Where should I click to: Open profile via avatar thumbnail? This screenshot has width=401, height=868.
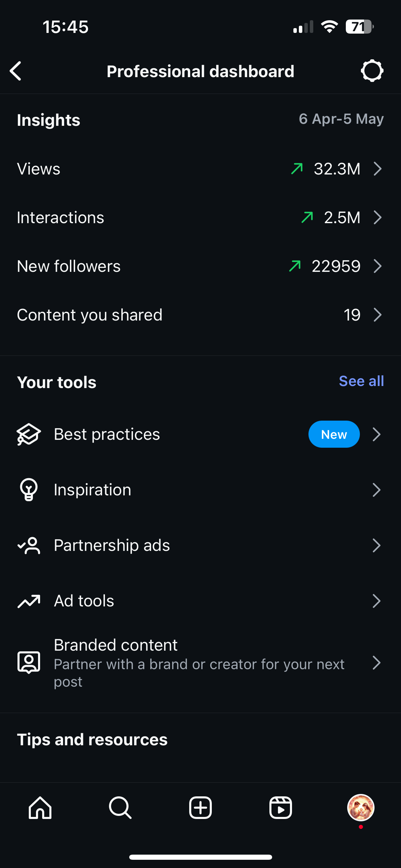pos(361,808)
